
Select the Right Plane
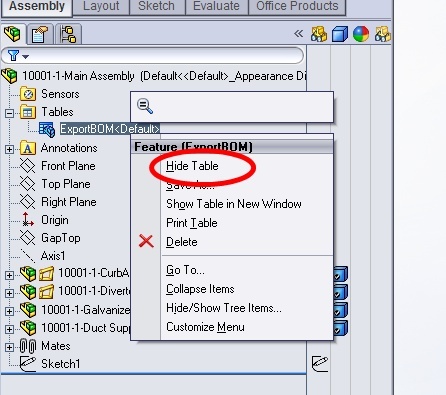69,202
